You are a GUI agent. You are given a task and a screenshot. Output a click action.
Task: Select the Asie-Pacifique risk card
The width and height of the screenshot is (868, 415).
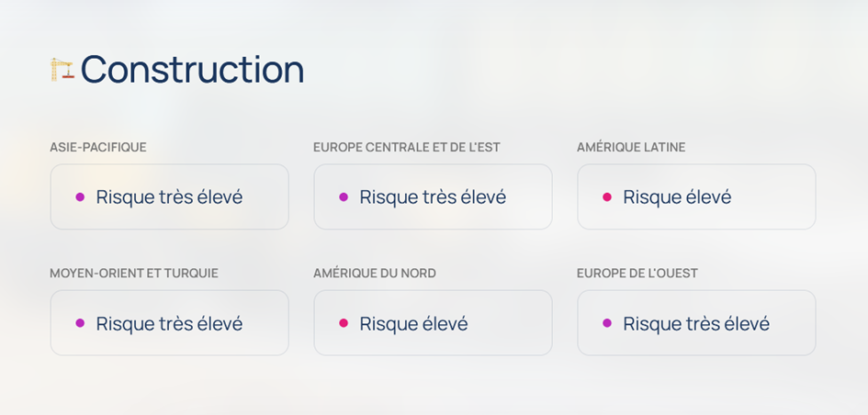coord(169,196)
